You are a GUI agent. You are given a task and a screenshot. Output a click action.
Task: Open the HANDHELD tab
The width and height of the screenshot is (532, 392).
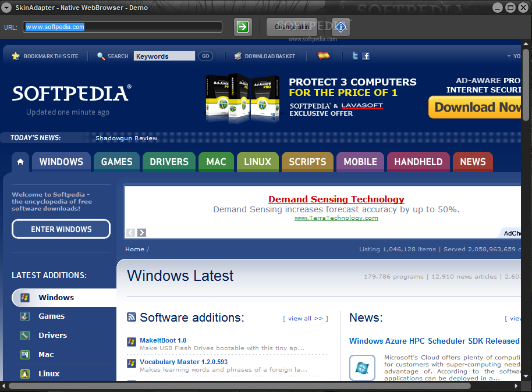pyautogui.click(x=418, y=162)
